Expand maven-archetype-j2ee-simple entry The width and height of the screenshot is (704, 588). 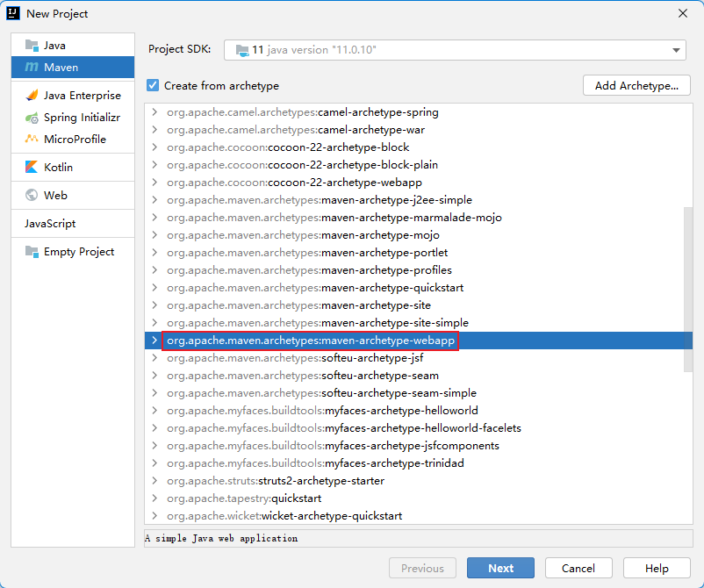tap(154, 199)
